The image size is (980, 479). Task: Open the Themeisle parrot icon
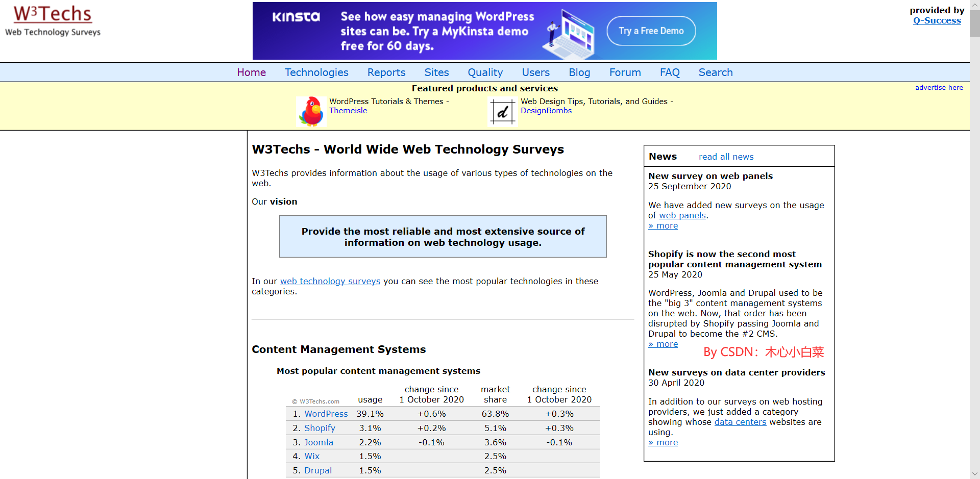(311, 112)
